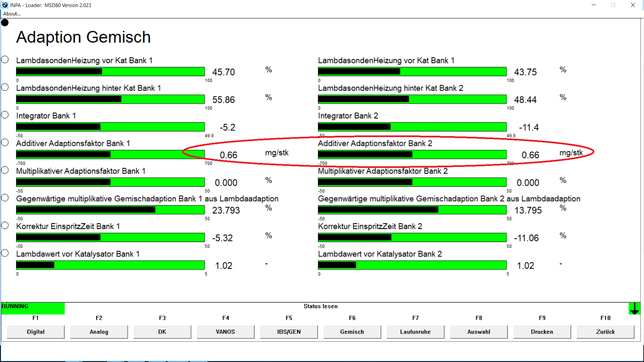
Task: Select radio button for Multiplikativer Adaptionsfaktor Bank 1
Action: pyautogui.click(x=5, y=170)
